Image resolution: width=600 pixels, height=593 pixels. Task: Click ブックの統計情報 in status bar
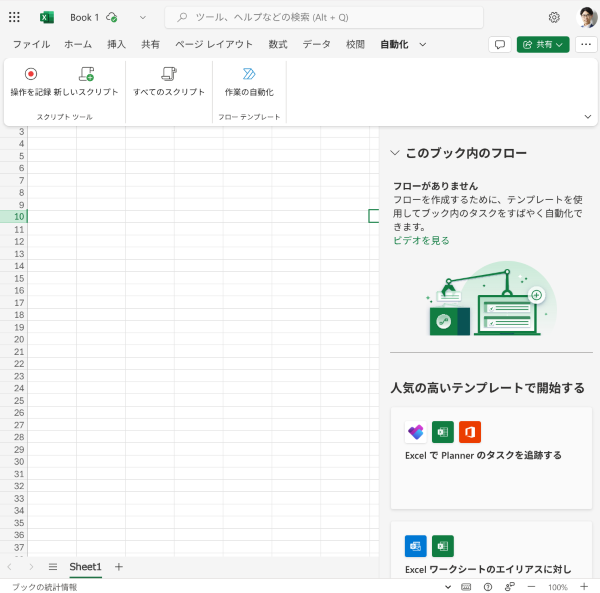click(45, 587)
